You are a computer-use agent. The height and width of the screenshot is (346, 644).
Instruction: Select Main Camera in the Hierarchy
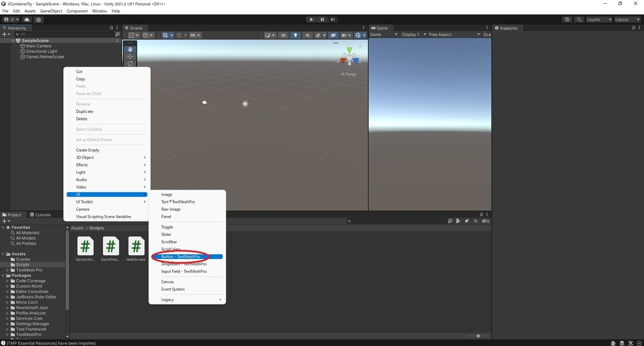point(38,46)
